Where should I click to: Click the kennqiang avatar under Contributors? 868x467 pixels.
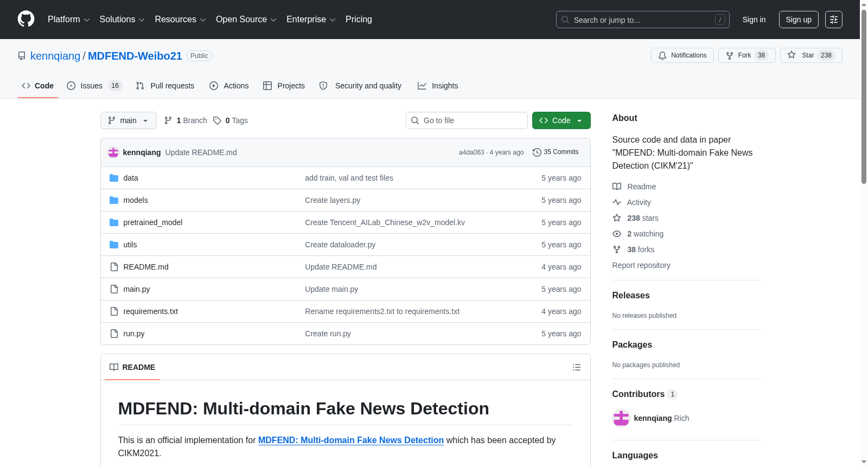pyautogui.click(x=621, y=418)
